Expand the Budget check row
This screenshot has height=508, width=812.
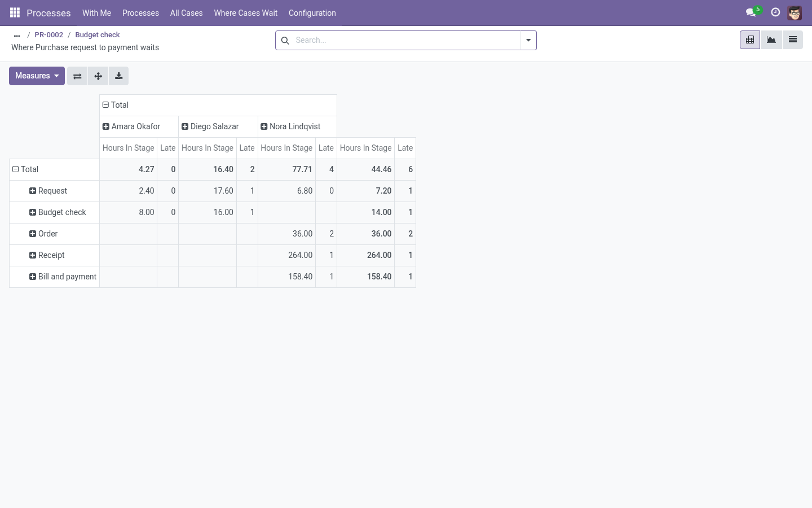[54, 212]
